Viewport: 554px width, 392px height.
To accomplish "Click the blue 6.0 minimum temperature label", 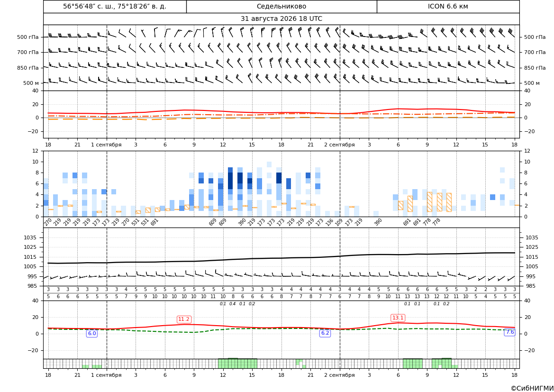I will click(92, 333).
